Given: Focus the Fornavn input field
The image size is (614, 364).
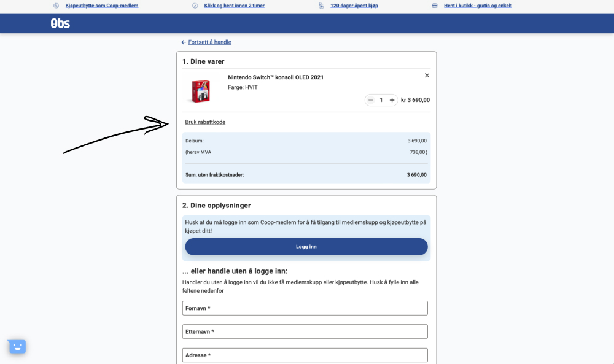Looking at the screenshot, I should [305, 308].
